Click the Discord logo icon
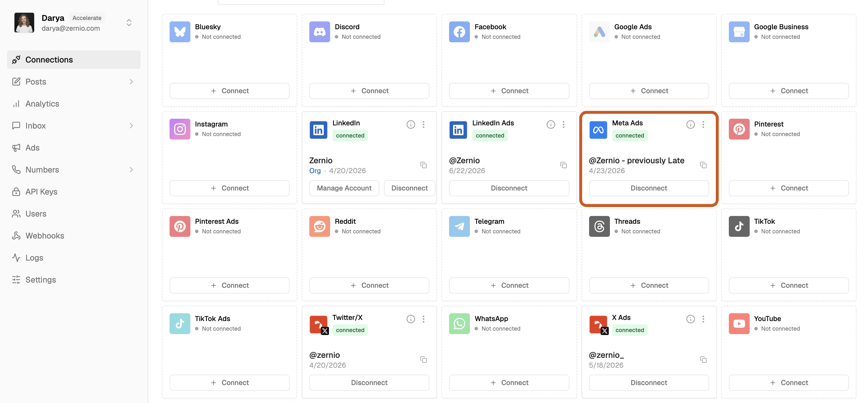The image size is (868, 403). pos(319,32)
